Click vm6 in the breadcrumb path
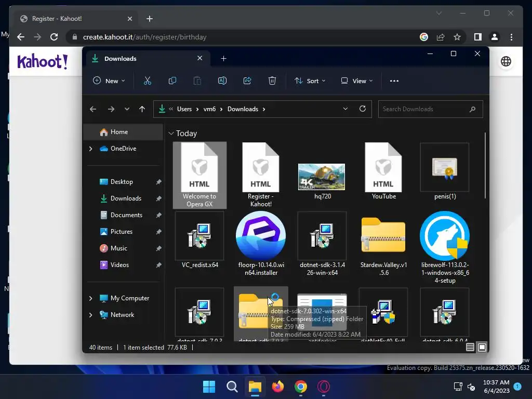The image size is (532, 399). click(209, 109)
